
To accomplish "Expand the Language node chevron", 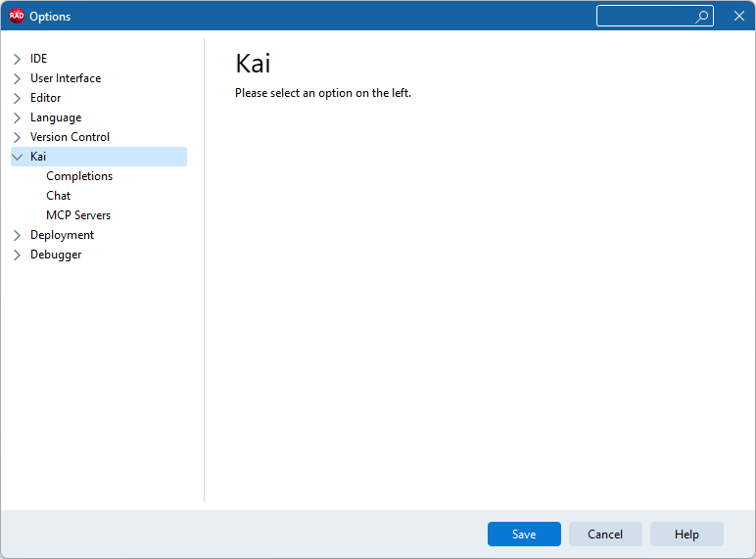I will click(17, 117).
